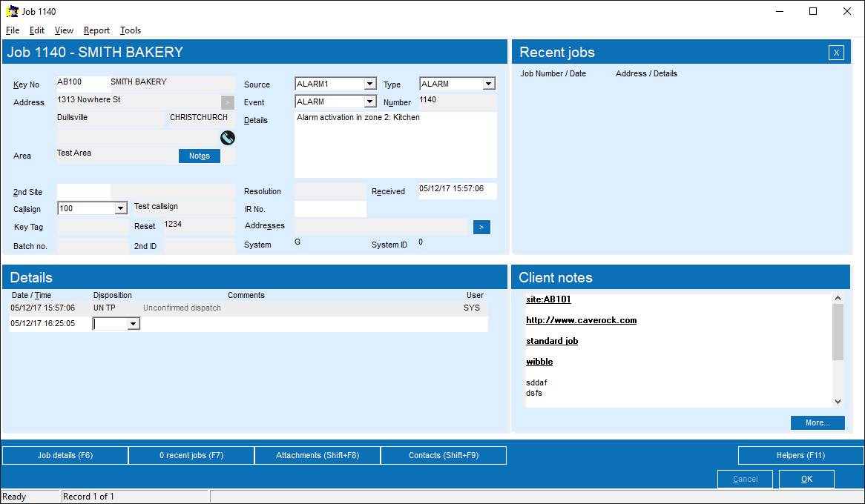The image size is (865, 504).
Task: Click the 'dsfs' note text
Action: tap(534, 393)
